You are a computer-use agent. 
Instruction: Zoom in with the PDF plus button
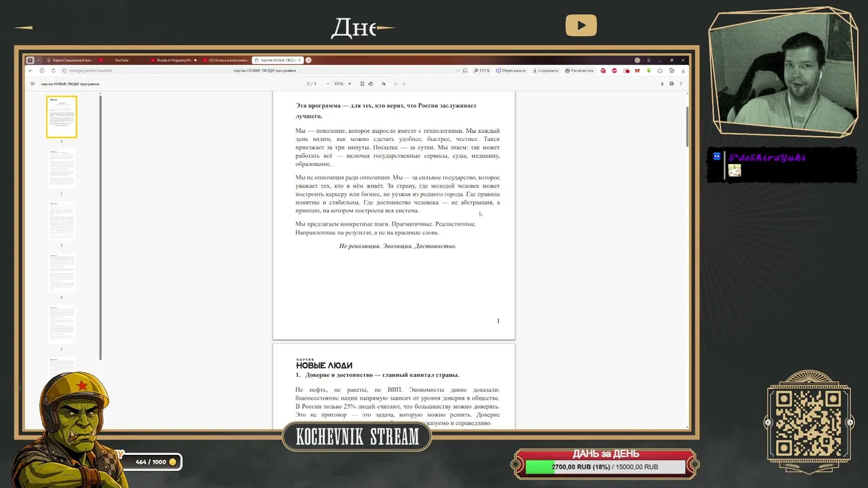point(350,84)
